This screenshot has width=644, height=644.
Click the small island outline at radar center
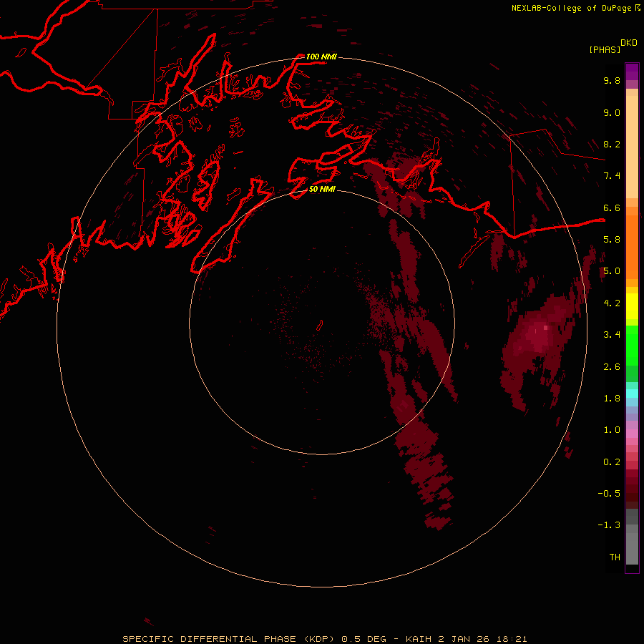[320, 326]
